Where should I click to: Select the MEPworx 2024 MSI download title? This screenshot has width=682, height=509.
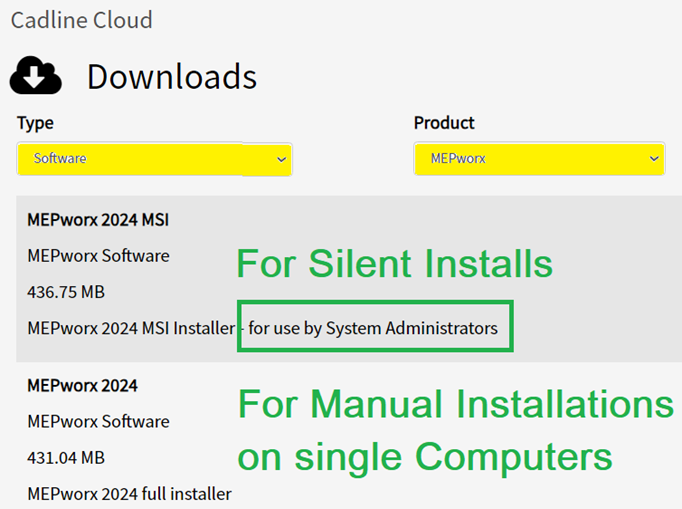tap(98, 220)
